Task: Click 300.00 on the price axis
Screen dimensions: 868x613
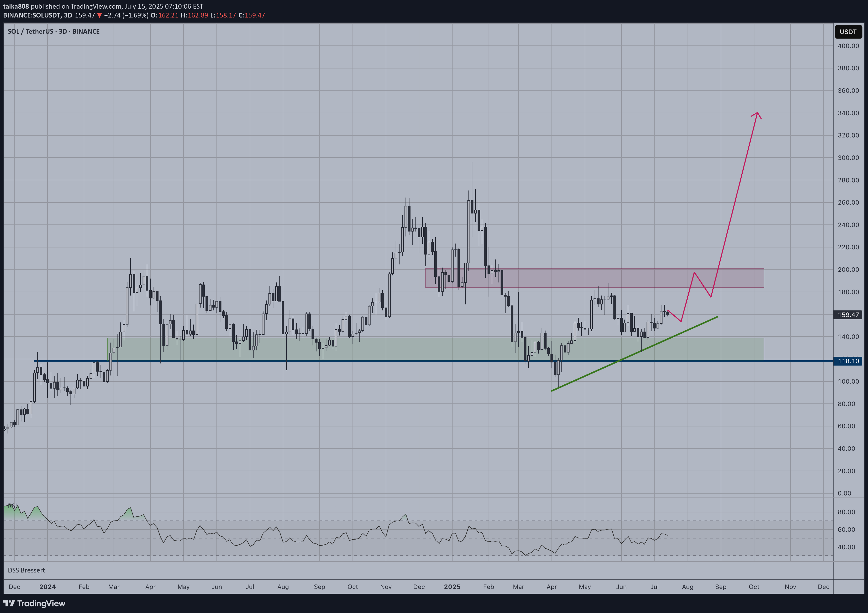Action: click(x=848, y=158)
